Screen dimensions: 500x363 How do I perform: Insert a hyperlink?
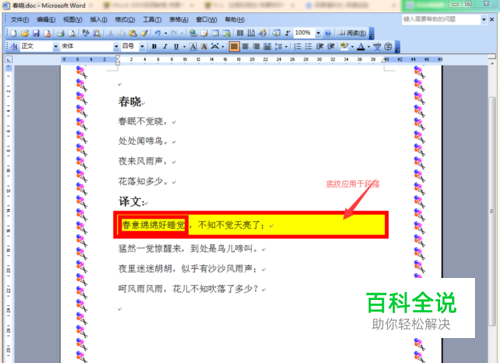(x=193, y=33)
